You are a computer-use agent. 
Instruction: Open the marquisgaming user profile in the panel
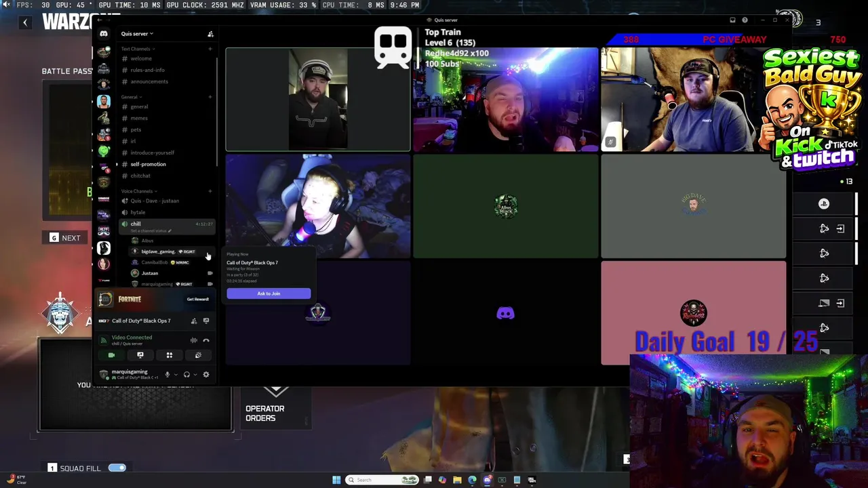tap(129, 374)
